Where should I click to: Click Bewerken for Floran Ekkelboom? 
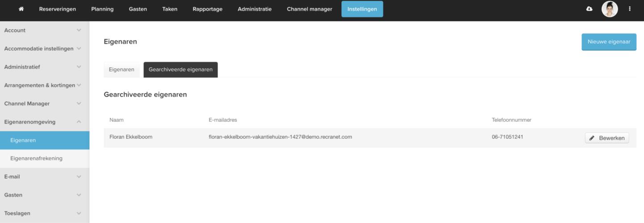606,138
